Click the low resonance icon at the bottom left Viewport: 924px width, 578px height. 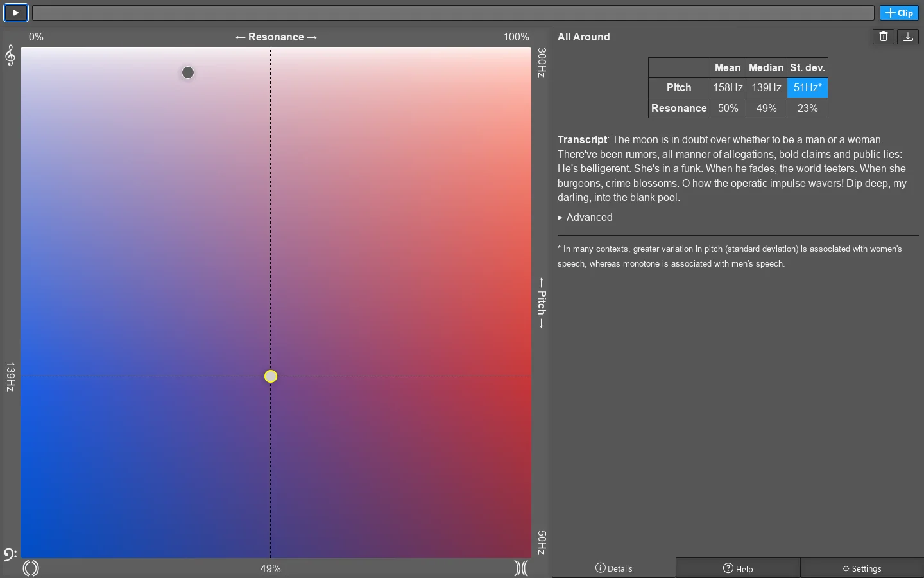point(31,568)
